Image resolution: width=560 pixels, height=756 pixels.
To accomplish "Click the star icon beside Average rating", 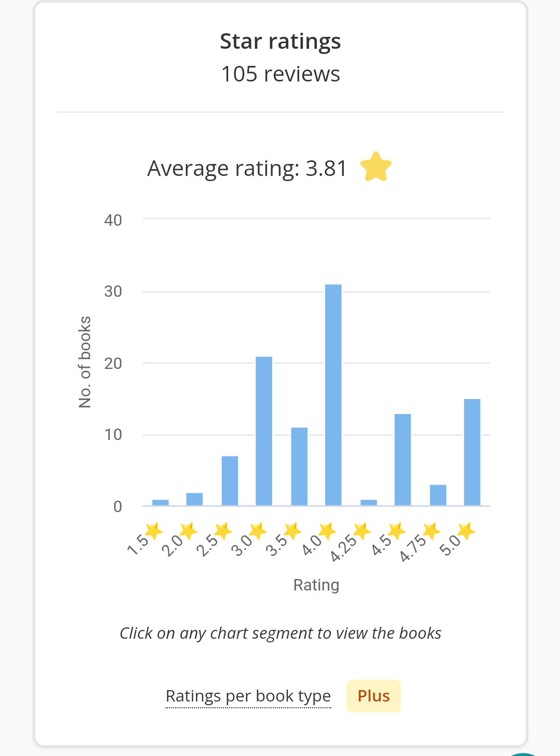I will coord(375,167).
